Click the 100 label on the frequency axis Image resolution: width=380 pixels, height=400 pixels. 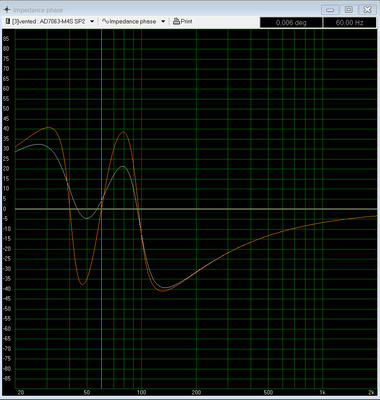point(142,393)
